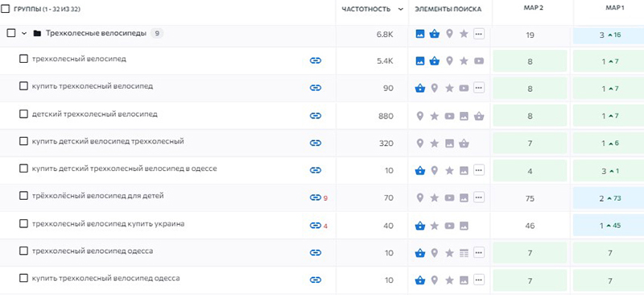The height and width of the screenshot is (295, 644).
Task: Click MAP 1 cell showing 1 ▲45
Action: (609, 226)
